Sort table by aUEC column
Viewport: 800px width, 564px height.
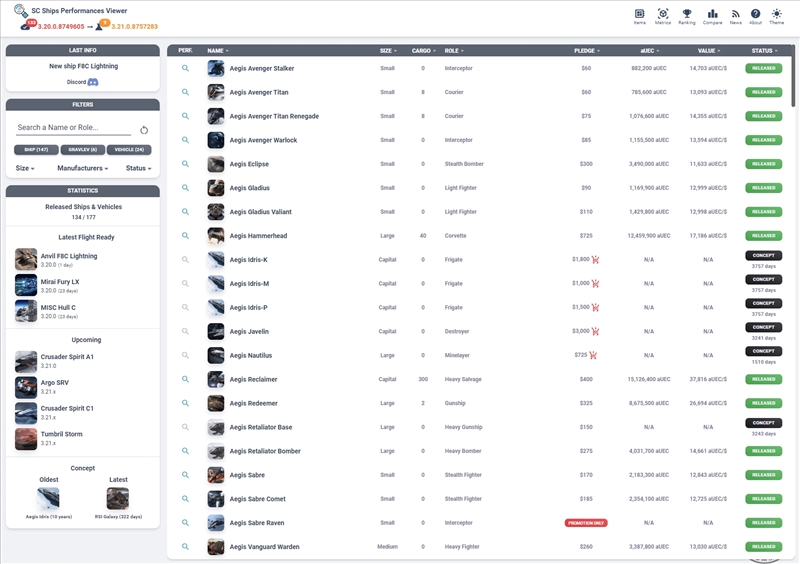point(649,51)
